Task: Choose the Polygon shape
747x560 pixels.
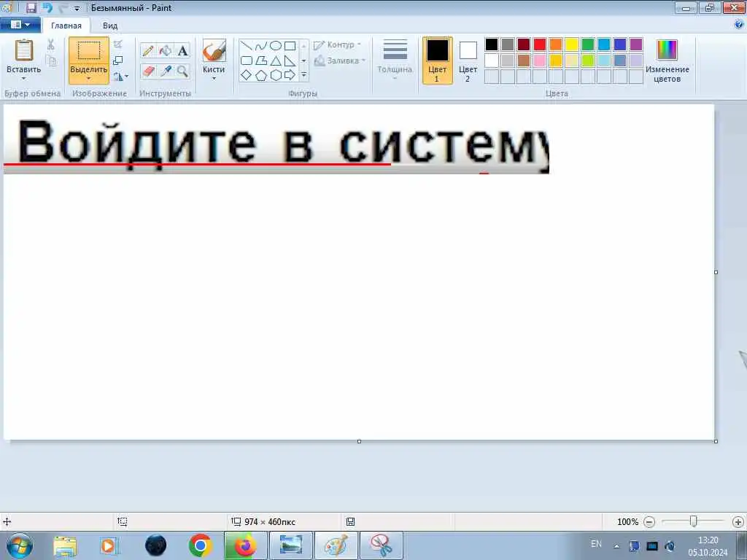Action: pos(261,61)
